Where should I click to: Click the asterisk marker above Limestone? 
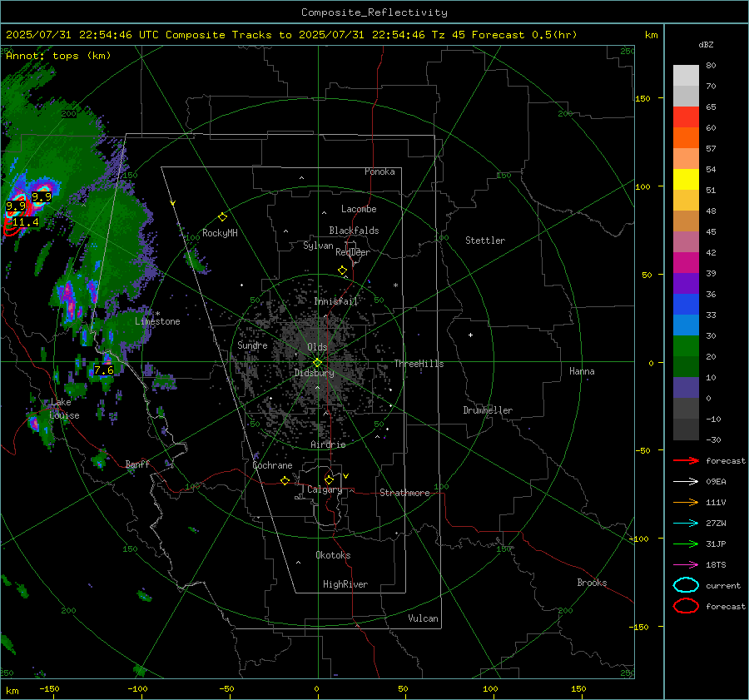[x=157, y=314]
